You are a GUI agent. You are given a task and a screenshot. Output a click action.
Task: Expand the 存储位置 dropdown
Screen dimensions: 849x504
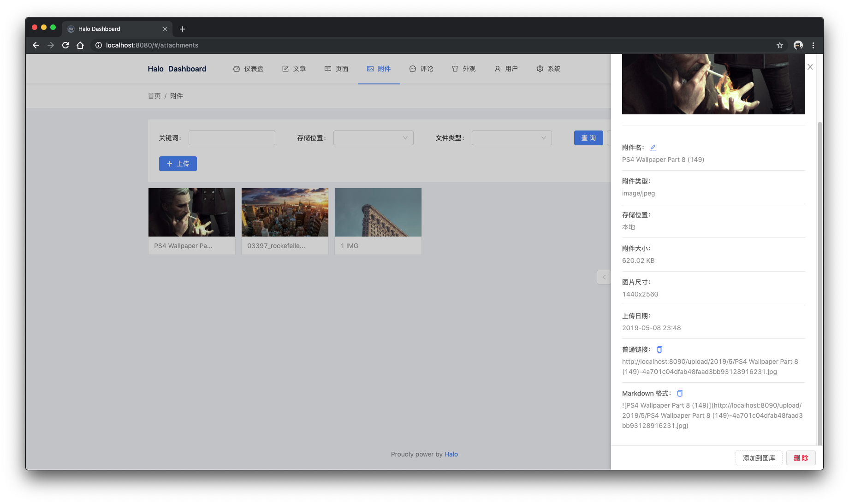tap(374, 138)
